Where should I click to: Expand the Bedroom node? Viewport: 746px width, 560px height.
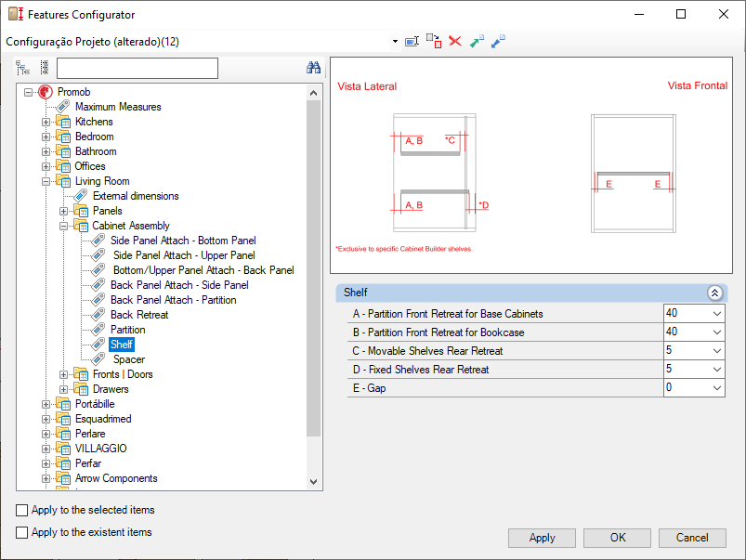[x=46, y=137]
